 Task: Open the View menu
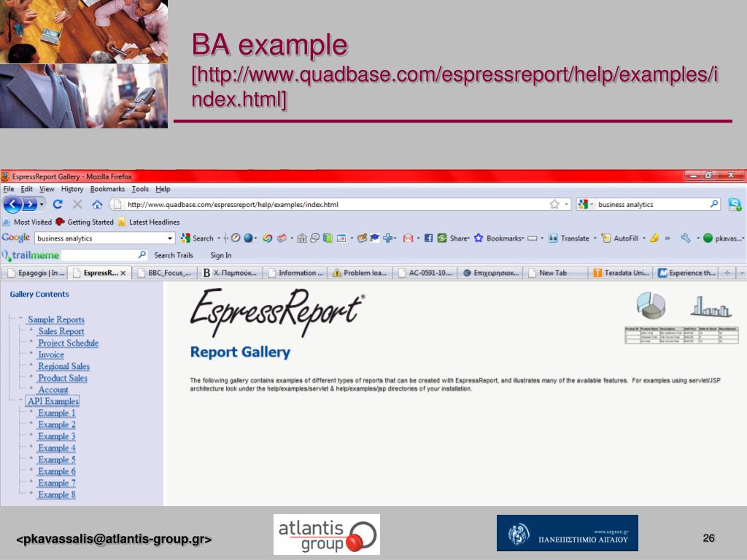47,189
